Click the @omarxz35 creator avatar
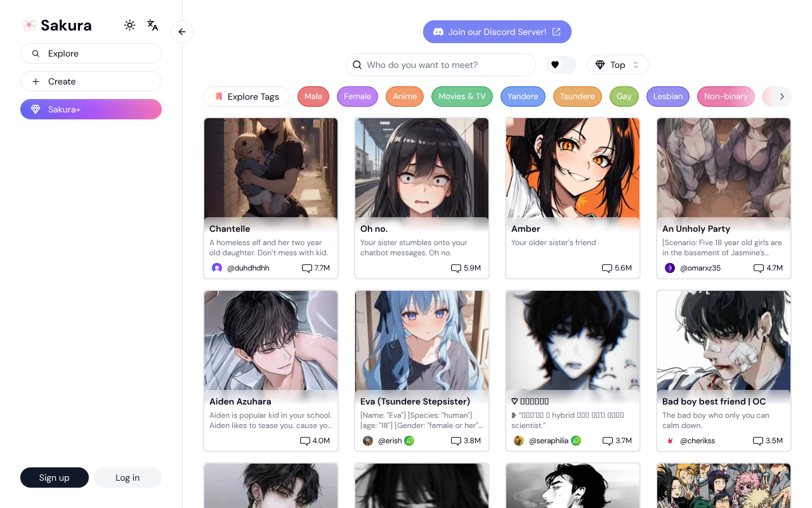 pos(670,268)
